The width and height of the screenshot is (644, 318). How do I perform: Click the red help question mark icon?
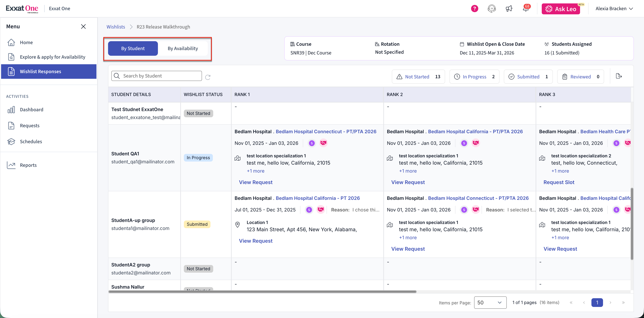[x=474, y=9]
